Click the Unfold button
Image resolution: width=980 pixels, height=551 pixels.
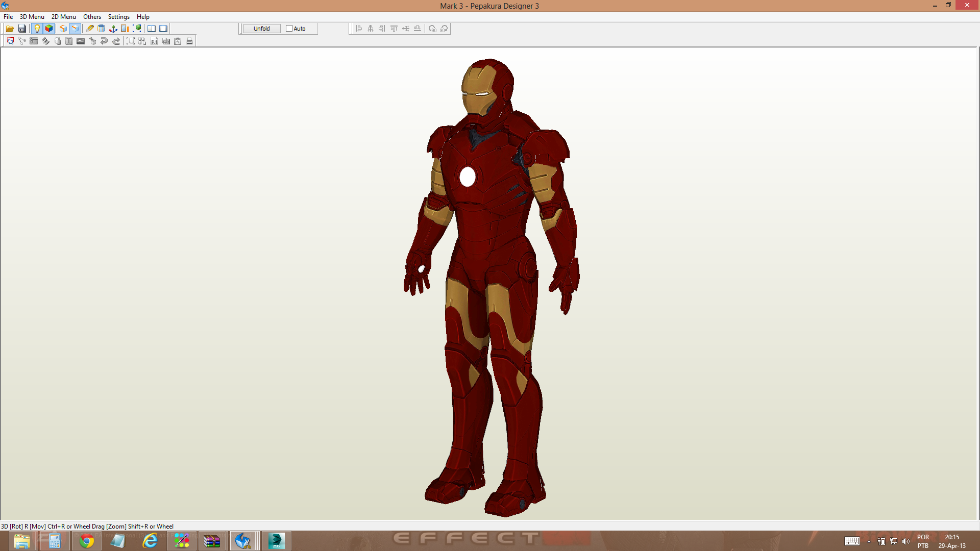(x=262, y=29)
